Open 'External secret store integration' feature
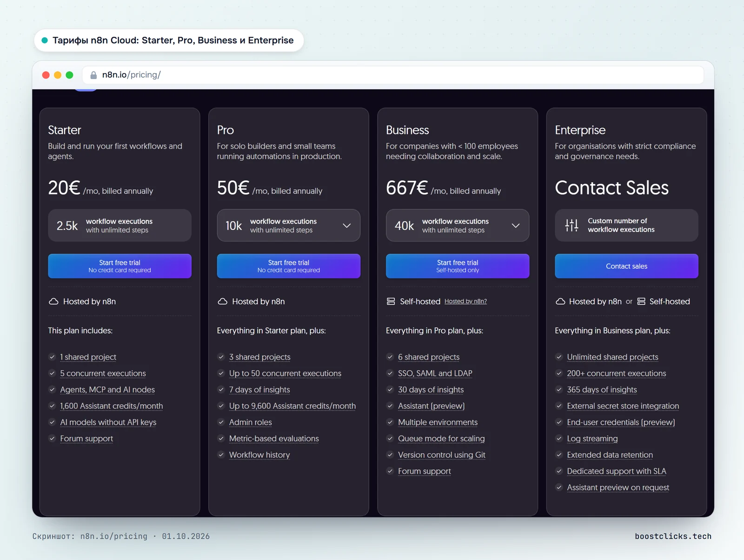Screen dimensions: 744x560 (623, 406)
